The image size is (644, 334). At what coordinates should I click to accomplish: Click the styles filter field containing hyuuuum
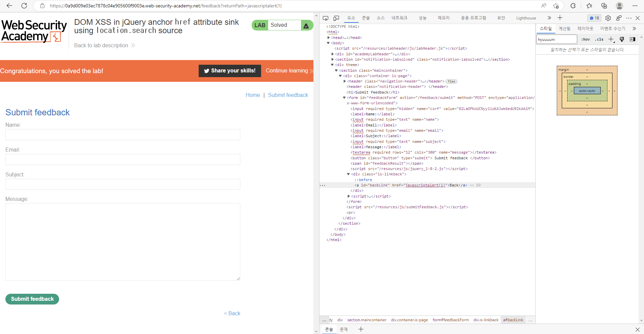556,39
